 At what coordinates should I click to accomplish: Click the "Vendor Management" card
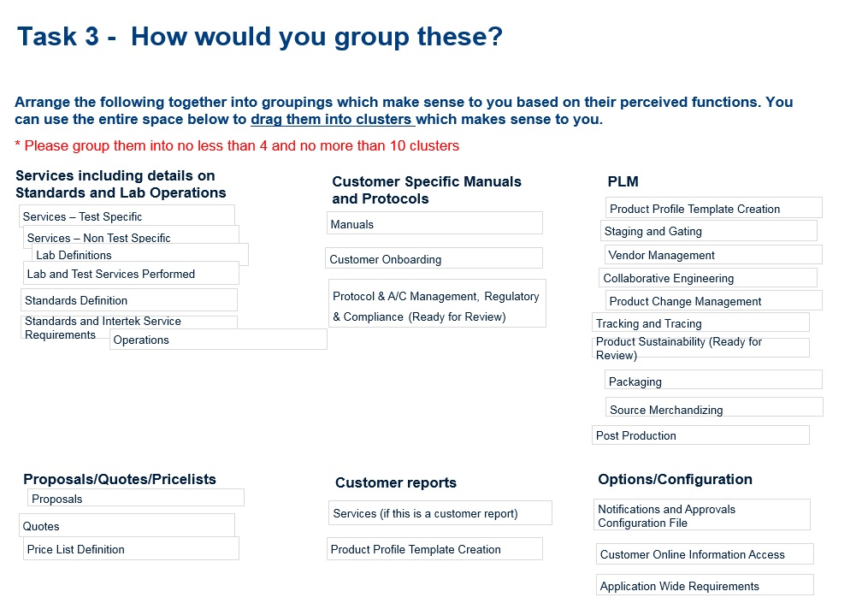pos(713,255)
